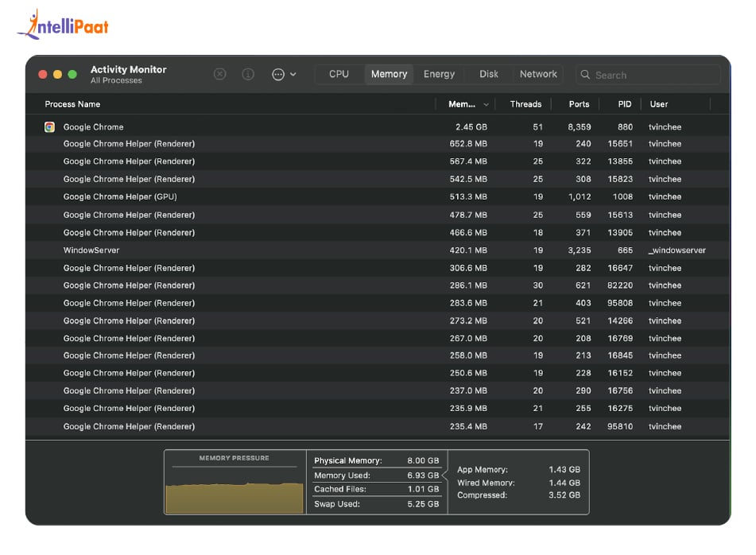Select Chrome Helper row with PID 95810
The image size is (756, 555).
click(378, 426)
